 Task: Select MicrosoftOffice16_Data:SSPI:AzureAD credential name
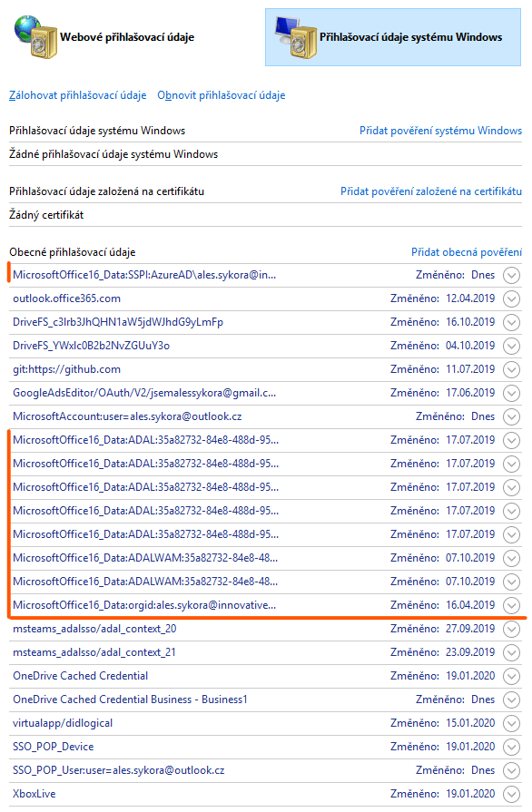[144, 275]
